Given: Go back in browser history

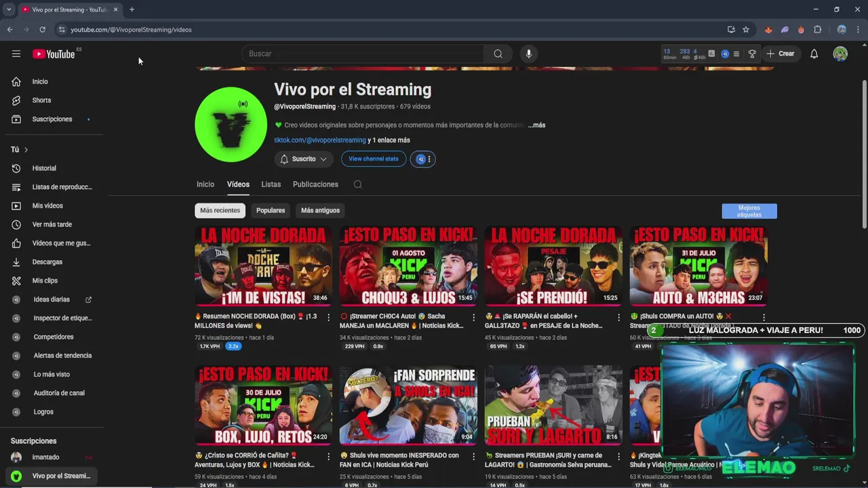Looking at the screenshot, I should point(9,29).
